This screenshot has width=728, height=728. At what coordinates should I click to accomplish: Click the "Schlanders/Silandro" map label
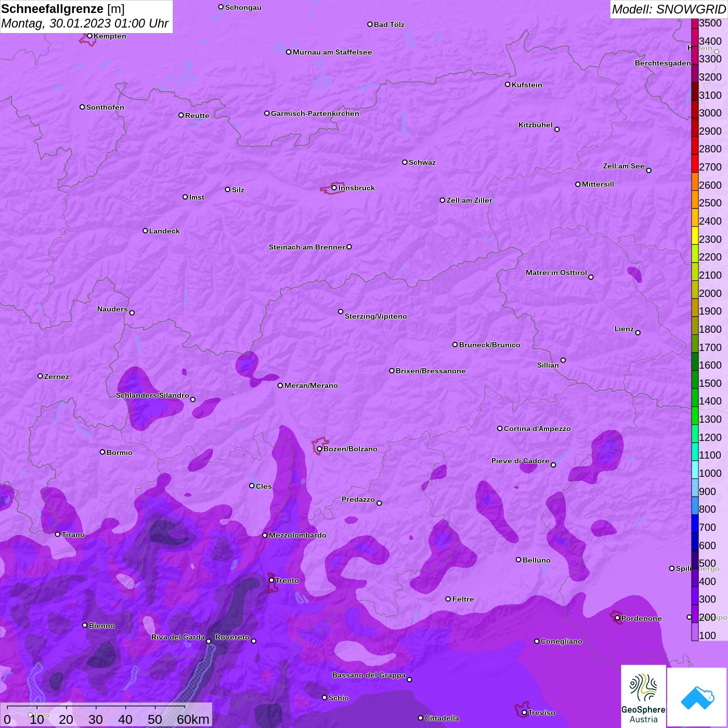(152, 395)
